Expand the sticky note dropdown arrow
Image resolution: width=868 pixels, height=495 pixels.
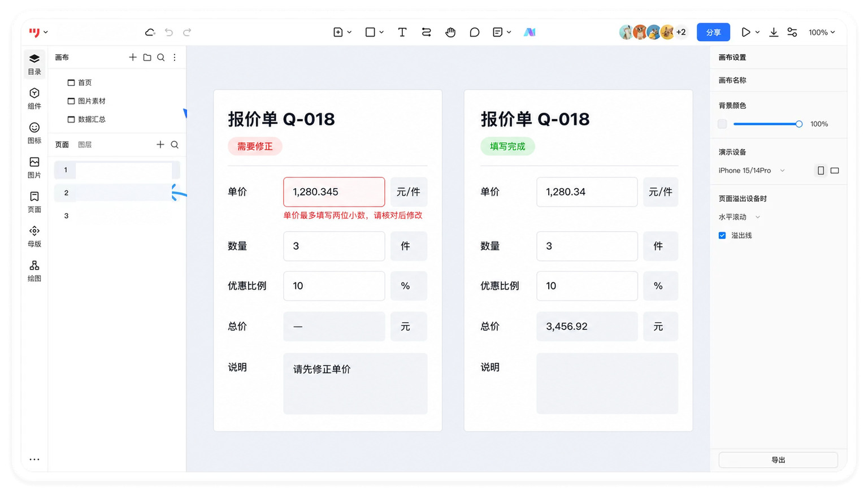click(x=509, y=32)
